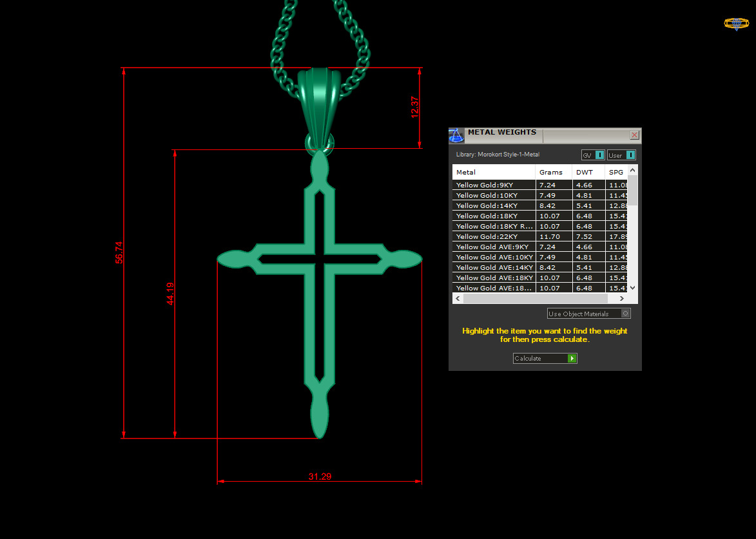This screenshot has height=539, width=756.
Task: Select the Yellow Gold AVE:9KY row
Action: point(540,247)
